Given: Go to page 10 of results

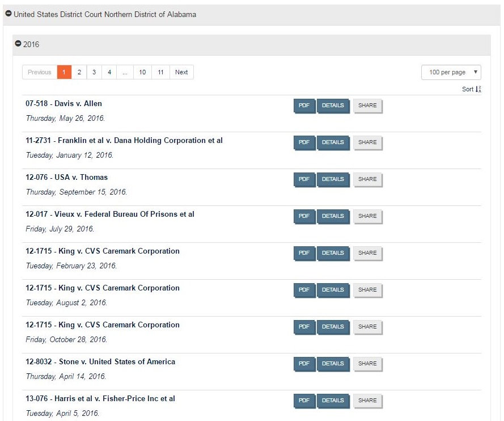Looking at the screenshot, I should [x=142, y=72].
